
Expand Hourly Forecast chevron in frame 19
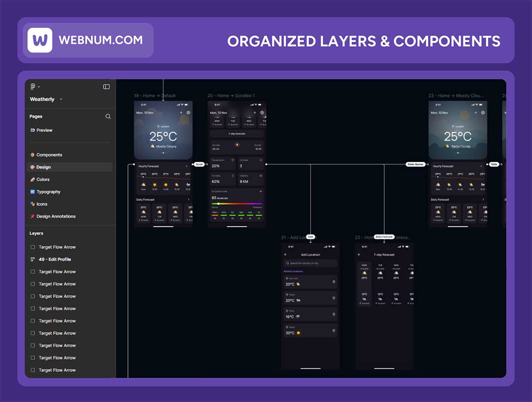pos(187,167)
